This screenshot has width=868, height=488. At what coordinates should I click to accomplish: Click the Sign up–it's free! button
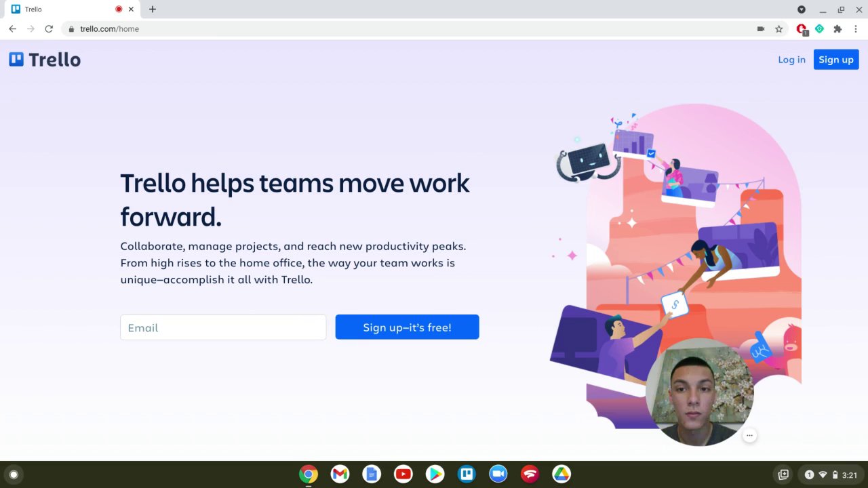pos(407,327)
